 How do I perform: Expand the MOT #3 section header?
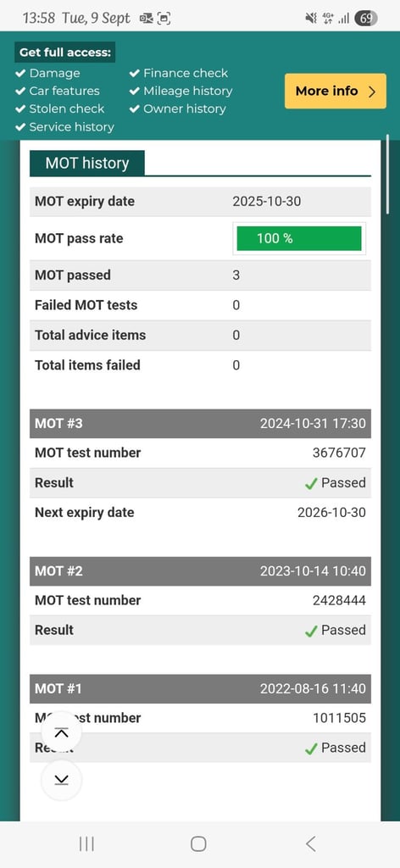pyautogui.click(x=200, y=424)
